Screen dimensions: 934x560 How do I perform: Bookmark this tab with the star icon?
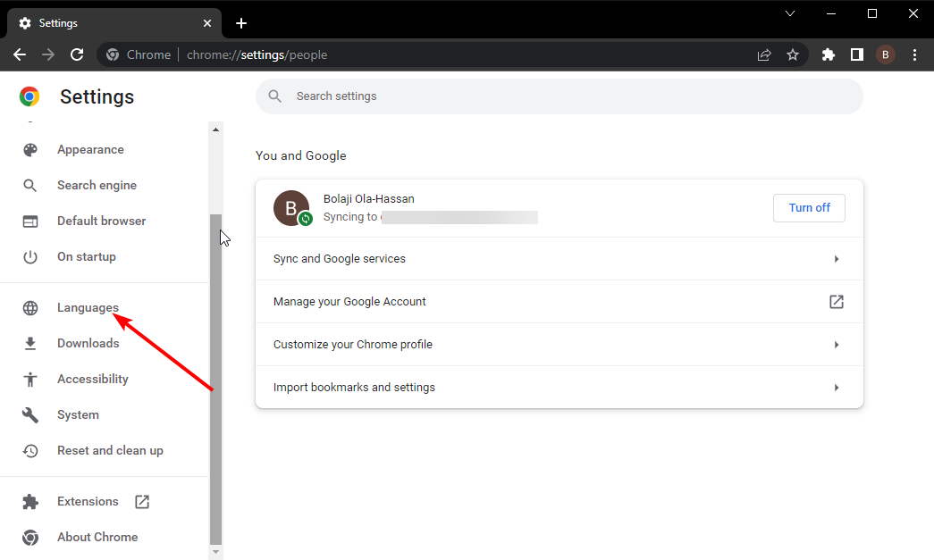pos(793,54)
